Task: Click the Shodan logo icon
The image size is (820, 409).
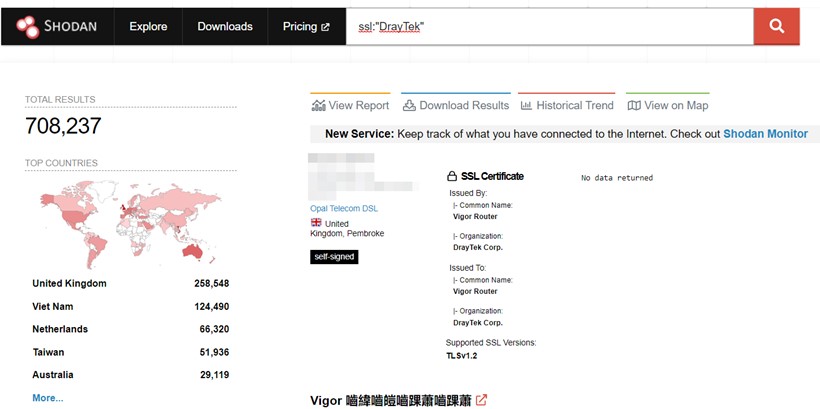Action: pos(26,26)
